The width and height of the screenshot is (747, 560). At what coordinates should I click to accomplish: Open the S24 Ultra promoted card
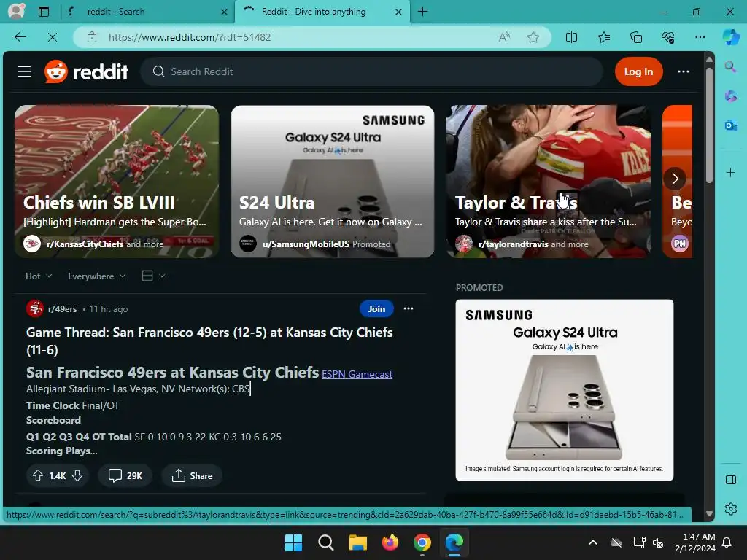point(333,182)
